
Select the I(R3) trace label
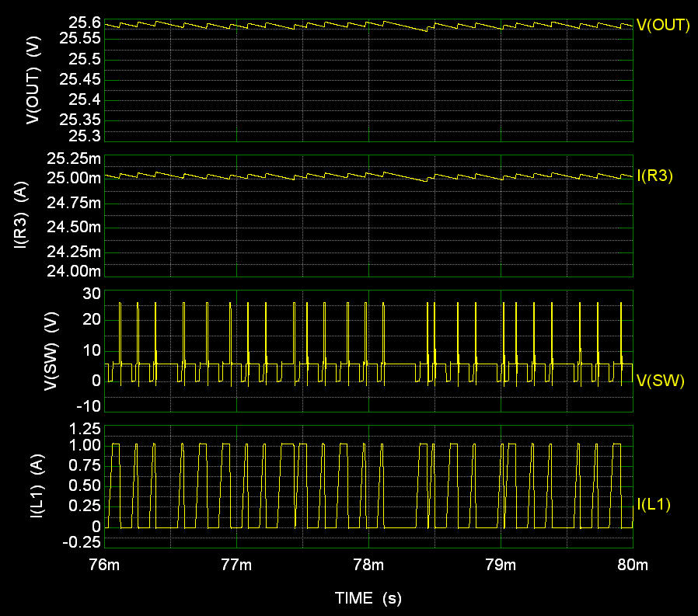[x=654, y=176]
